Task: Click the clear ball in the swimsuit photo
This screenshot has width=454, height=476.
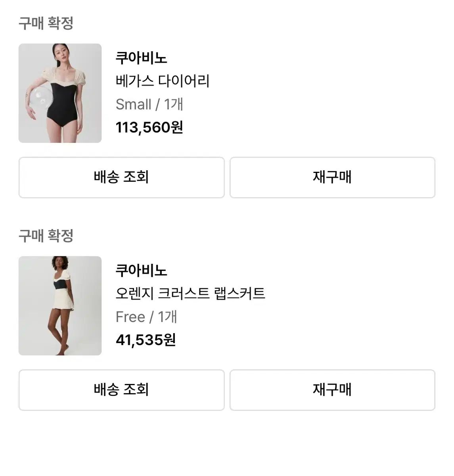Action: (41, 96)
